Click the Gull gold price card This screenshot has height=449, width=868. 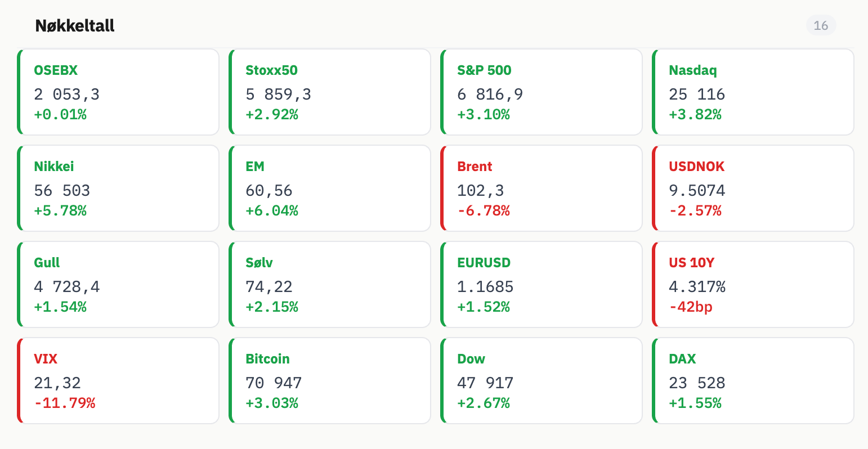point(118,285)
